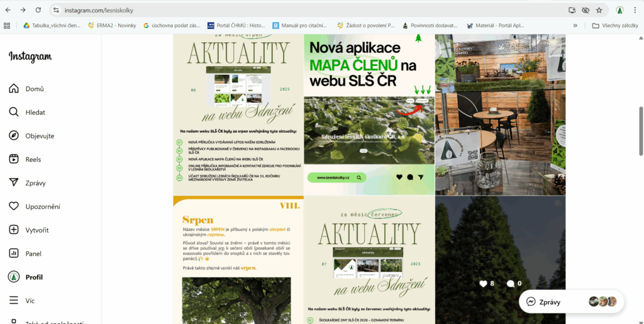Click the Instagram logo
The width and height of the screenshot is (644, 324).
pyautogui.click(x=30, y=57)
